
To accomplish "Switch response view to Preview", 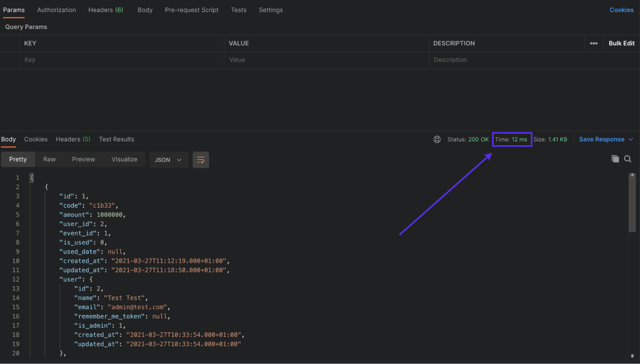I will 83,159.
